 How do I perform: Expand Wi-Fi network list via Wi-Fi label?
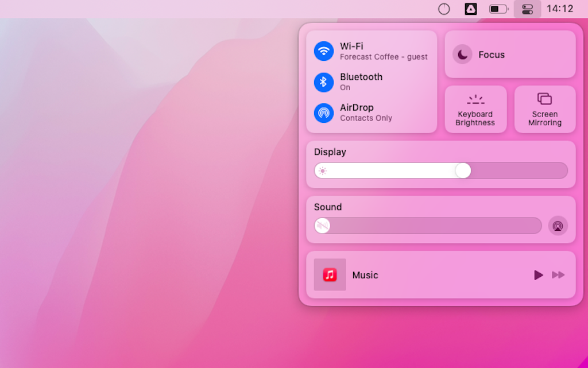[x=351, y=47]
